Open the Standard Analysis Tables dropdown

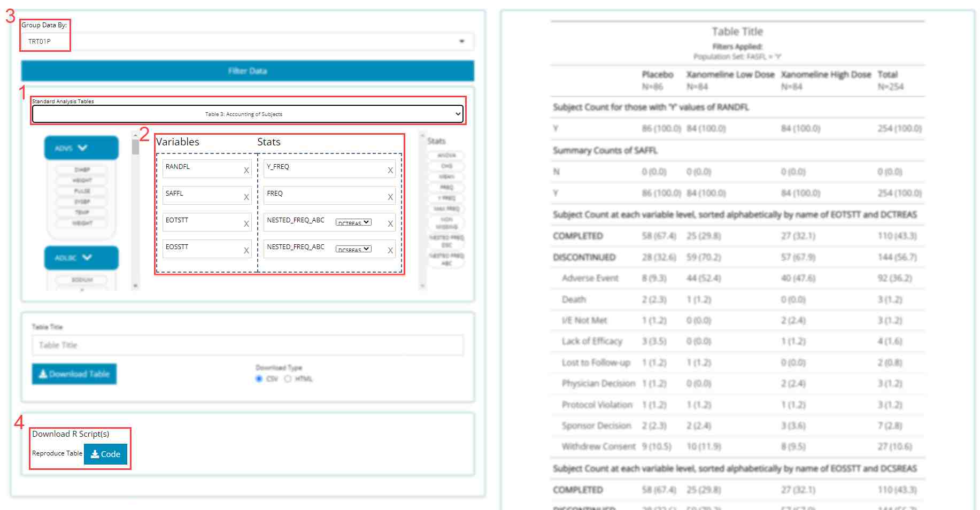[x=247, y=114]
